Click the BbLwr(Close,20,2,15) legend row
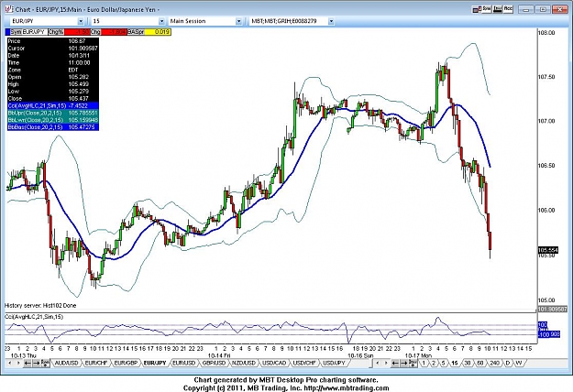Image resolution: width=573 pixels, height=392 pixels. [52, 120]
